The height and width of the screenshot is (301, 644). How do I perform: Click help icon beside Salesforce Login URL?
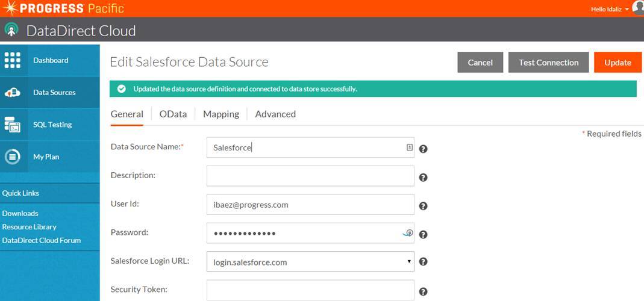click(x=423, y=262)
